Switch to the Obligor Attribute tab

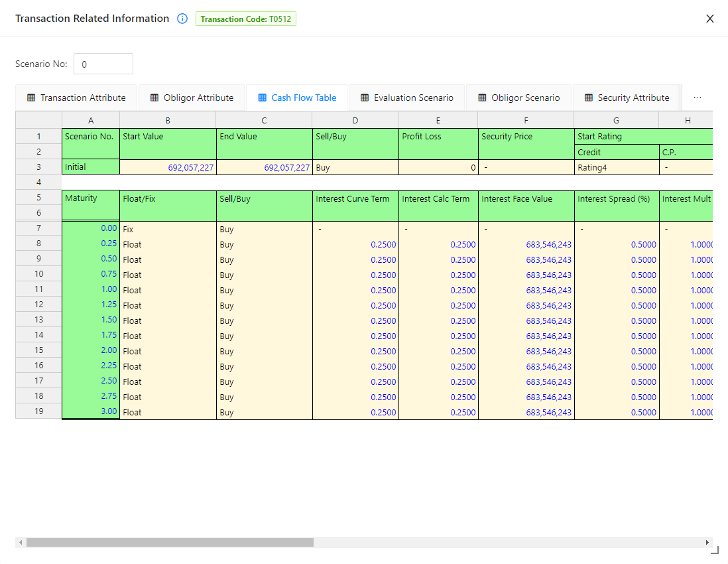pos(192,97)
